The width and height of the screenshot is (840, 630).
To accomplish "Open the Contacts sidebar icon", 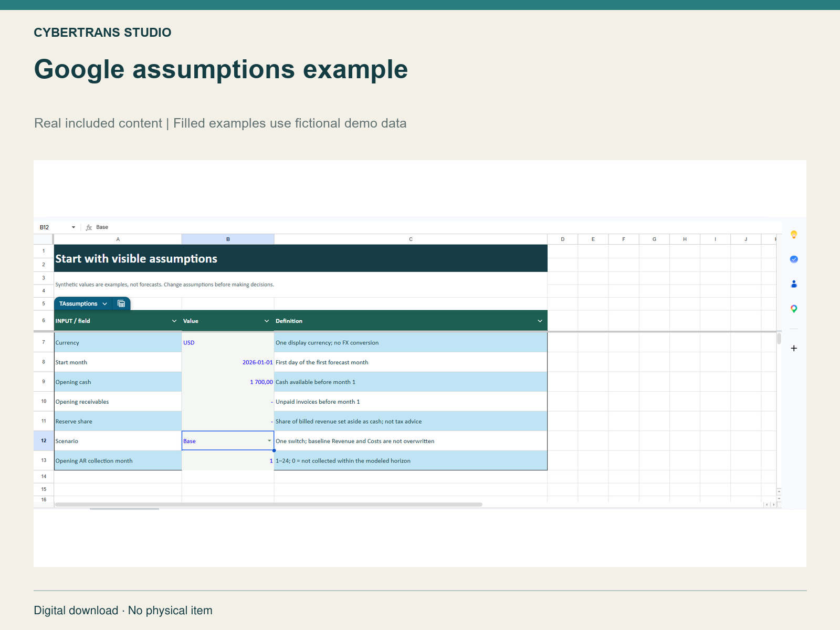I will pos(794,284).
